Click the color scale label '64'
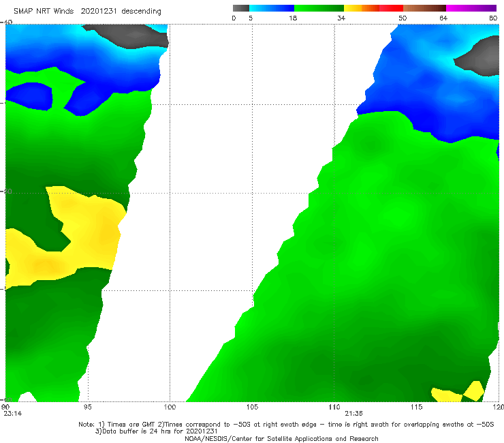Image resolution: width=504 pixels, height=443 pixels. pyautogui.click(x=443, y=18)
